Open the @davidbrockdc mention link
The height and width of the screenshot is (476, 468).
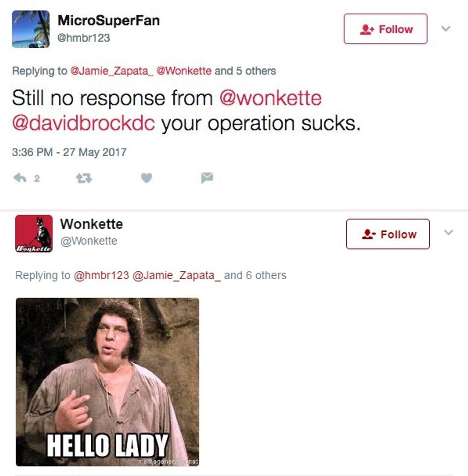click(84, 124)
